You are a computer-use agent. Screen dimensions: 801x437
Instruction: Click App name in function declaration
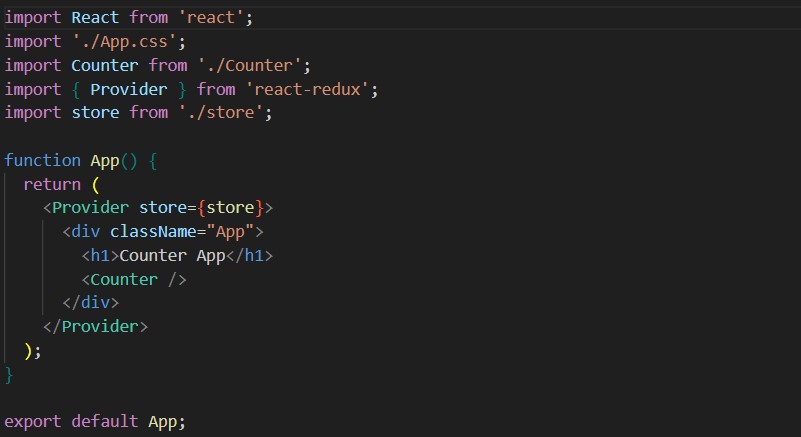105,161
